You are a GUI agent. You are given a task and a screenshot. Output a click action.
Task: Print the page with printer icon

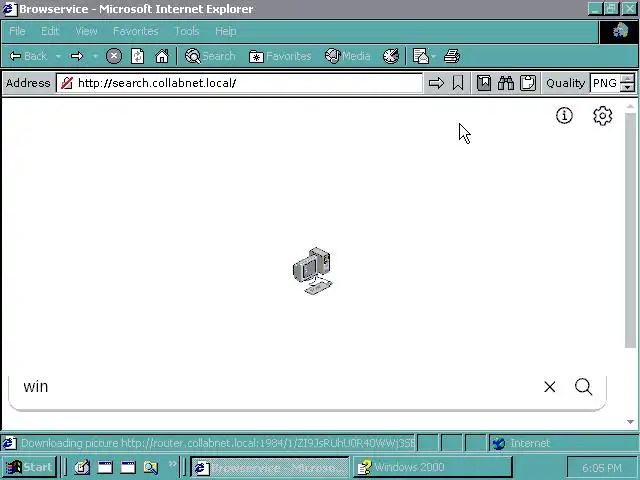[x=452, y=56]
